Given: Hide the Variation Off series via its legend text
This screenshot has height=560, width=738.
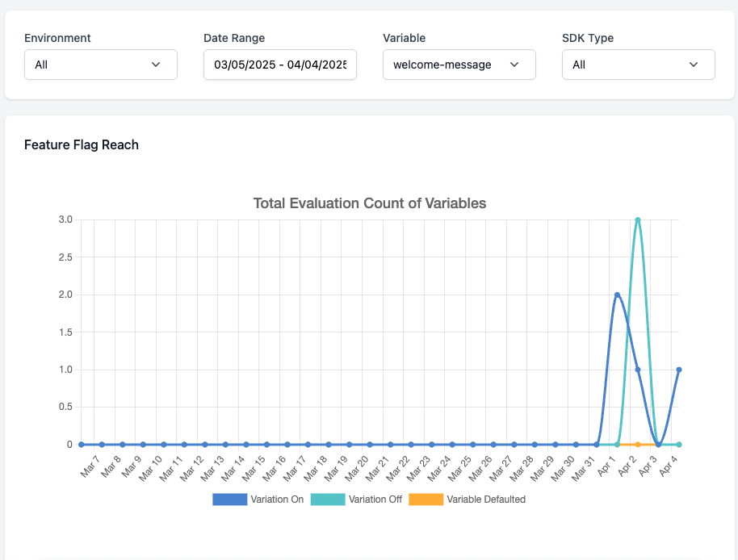Looking at the screenshot, I should pyautogui.click(x=375, y=499).
